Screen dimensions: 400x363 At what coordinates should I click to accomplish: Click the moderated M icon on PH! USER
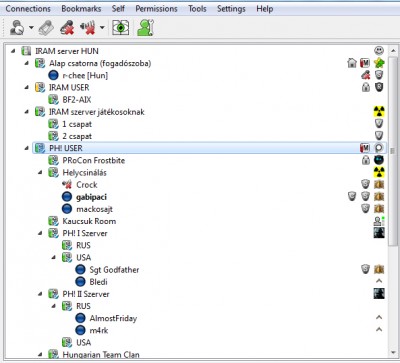365,148
